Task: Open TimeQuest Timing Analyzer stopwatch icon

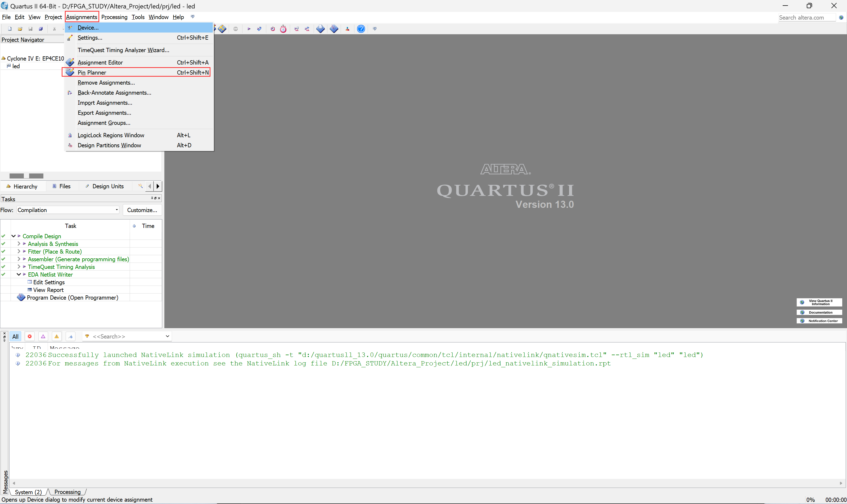Action: pyautogui.click(x=283, y=29)
